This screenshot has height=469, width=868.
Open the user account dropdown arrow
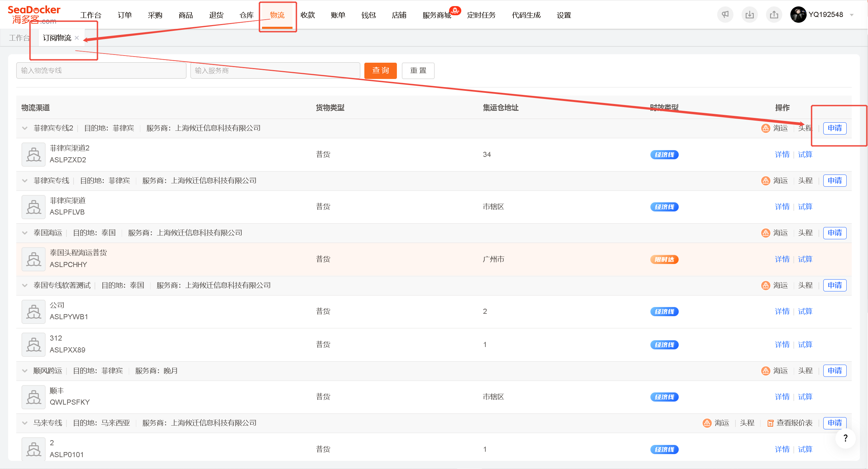[x=851, y=15]
